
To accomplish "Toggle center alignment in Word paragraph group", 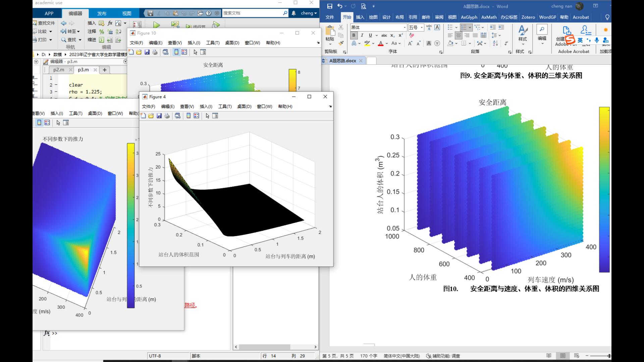I will point(459,35).
